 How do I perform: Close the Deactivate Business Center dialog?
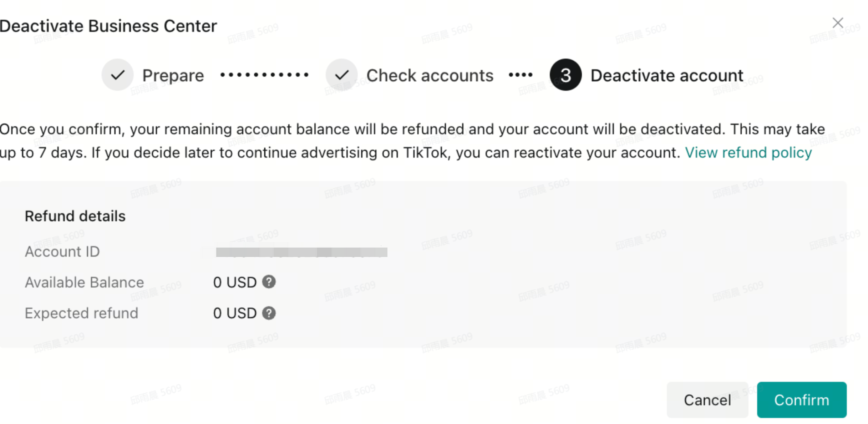[x=838, y=23]
